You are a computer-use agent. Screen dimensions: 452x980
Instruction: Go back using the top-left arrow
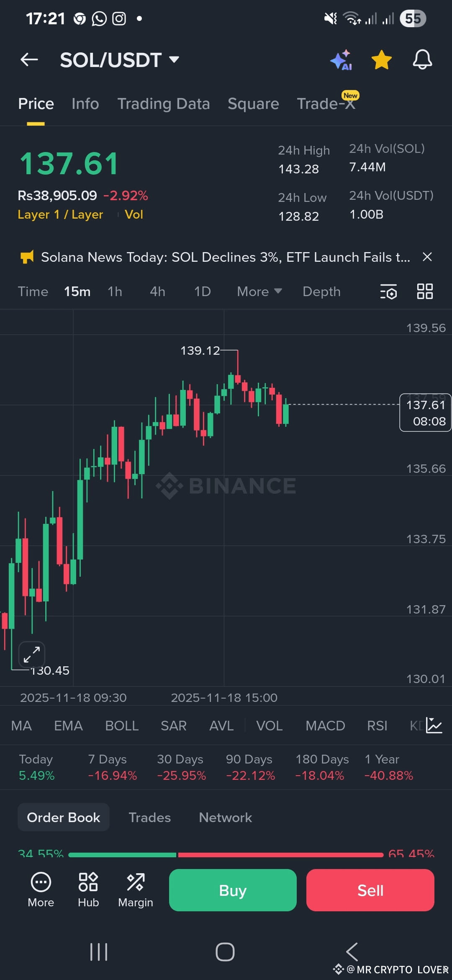29,59
